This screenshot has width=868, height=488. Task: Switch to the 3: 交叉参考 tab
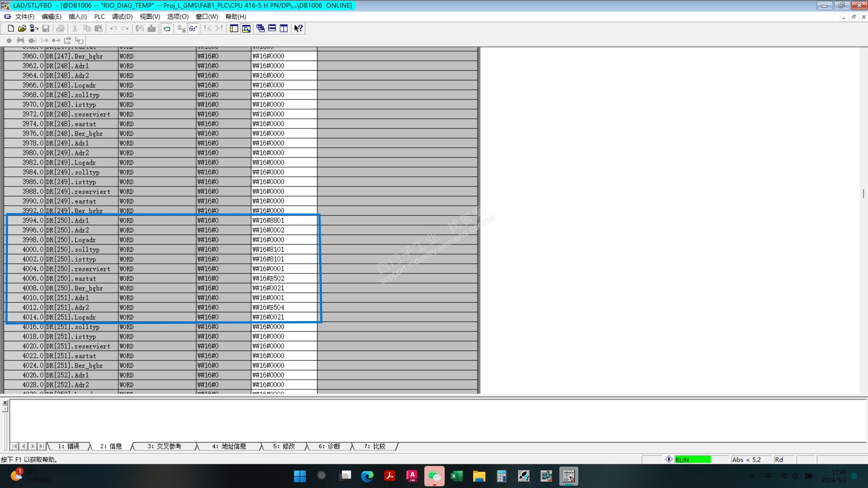(x=164, y=446)
